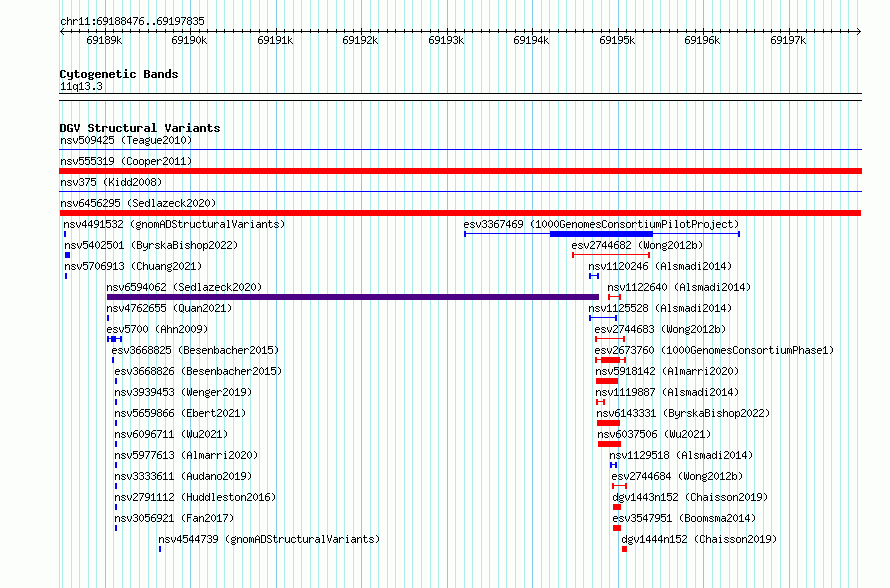Click nsv1120246 (Alsmadi2014) label
Image resolution: width=890 pixels, height=588 pixels.
point(660,266)
